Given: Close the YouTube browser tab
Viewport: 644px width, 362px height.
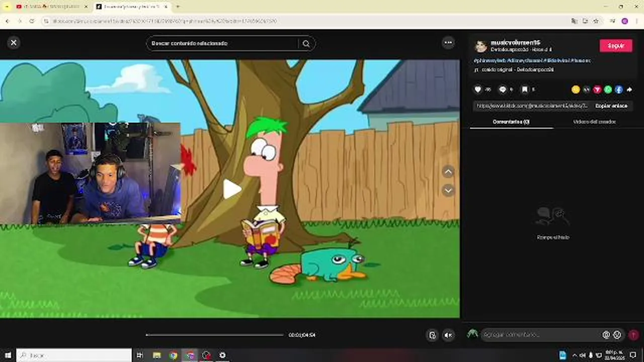Looking at the screenshot, I should (86, 7).
